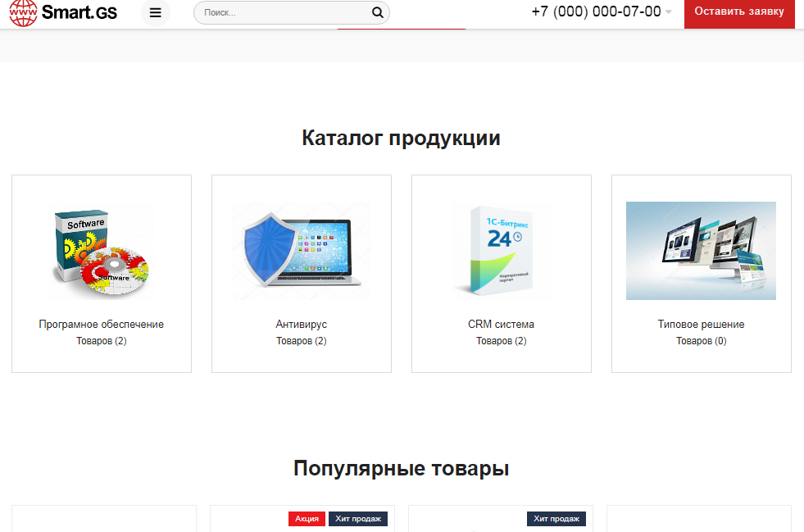Click Хит продаж badge on third product
The height and width of the screenshot is (532, 804).
tap(556, 519)
